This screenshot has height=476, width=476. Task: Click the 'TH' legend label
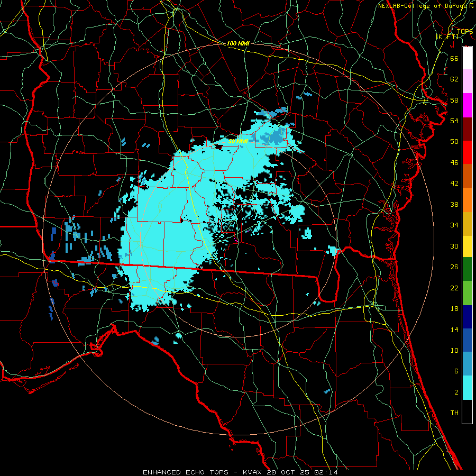tap(454, 413)
